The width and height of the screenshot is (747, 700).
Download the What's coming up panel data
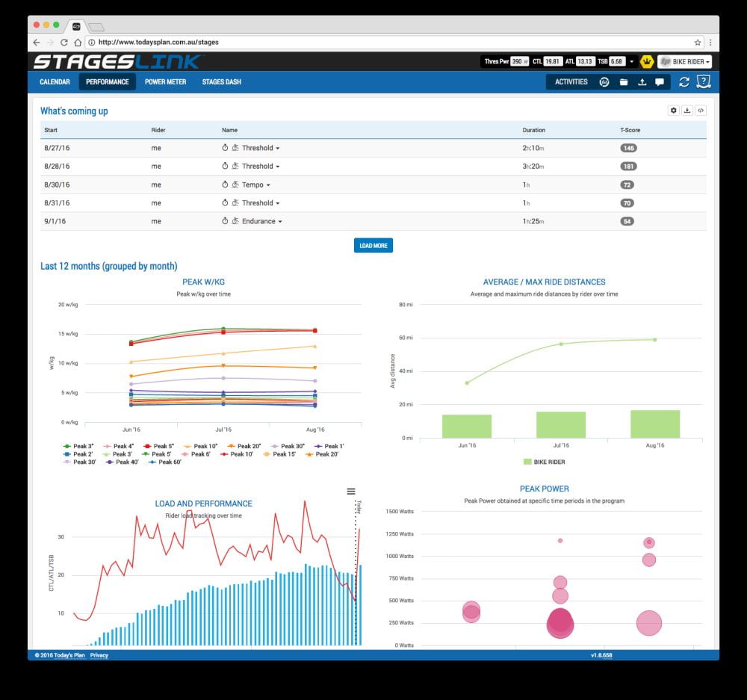686,111
